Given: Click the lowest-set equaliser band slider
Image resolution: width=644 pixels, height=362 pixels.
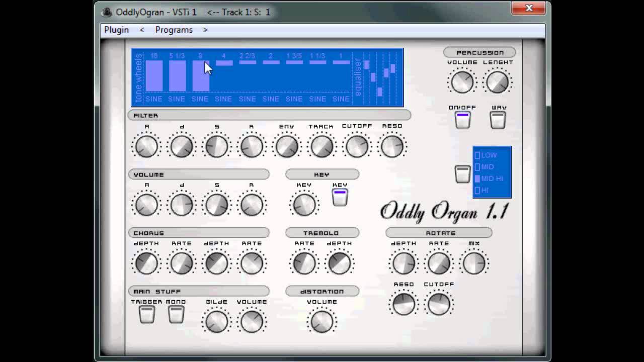Looking at the screenshot, I should [380, 92].
